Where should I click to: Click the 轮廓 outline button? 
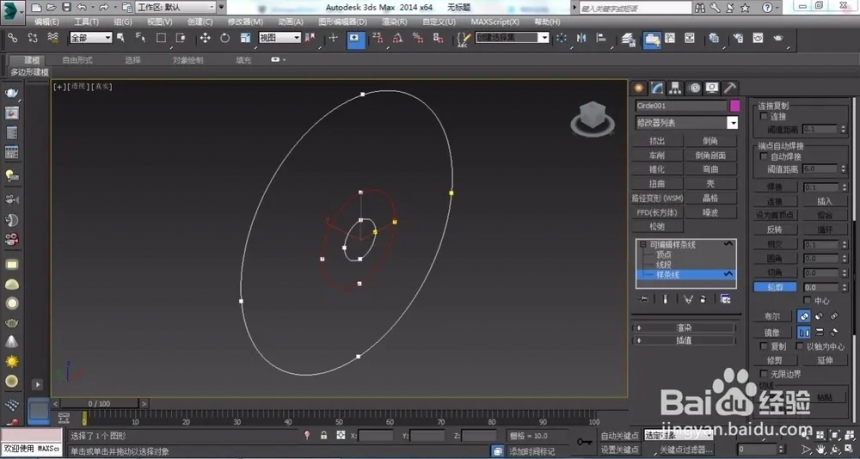(x=775, y=287)
